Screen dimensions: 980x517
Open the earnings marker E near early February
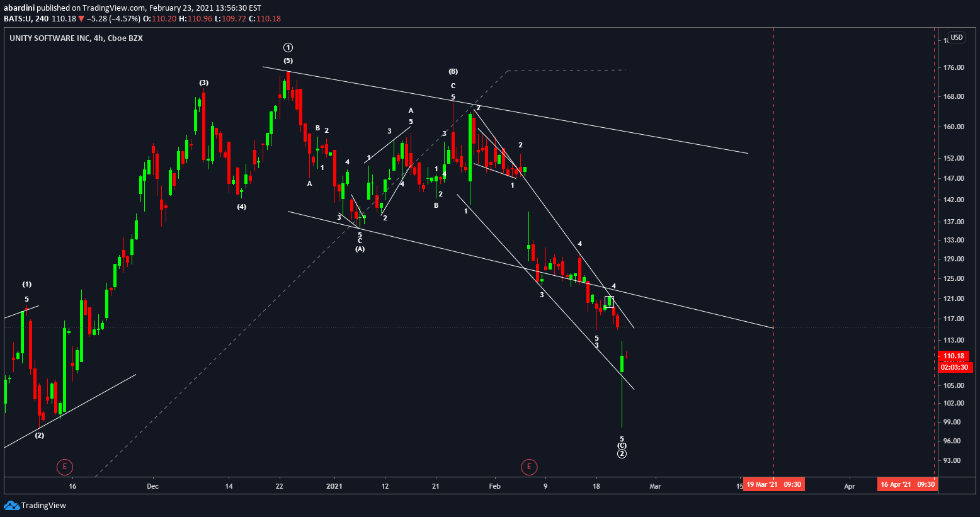tap(529, 467)
